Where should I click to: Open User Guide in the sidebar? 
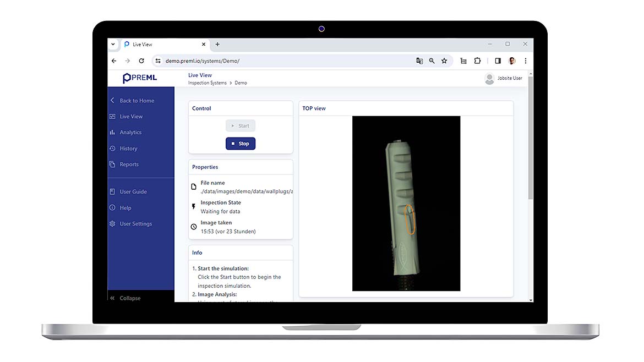133,191
